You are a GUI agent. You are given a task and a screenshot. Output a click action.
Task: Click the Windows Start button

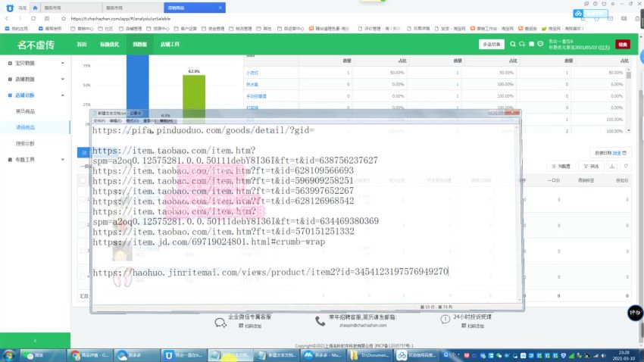tap(9, 355)
